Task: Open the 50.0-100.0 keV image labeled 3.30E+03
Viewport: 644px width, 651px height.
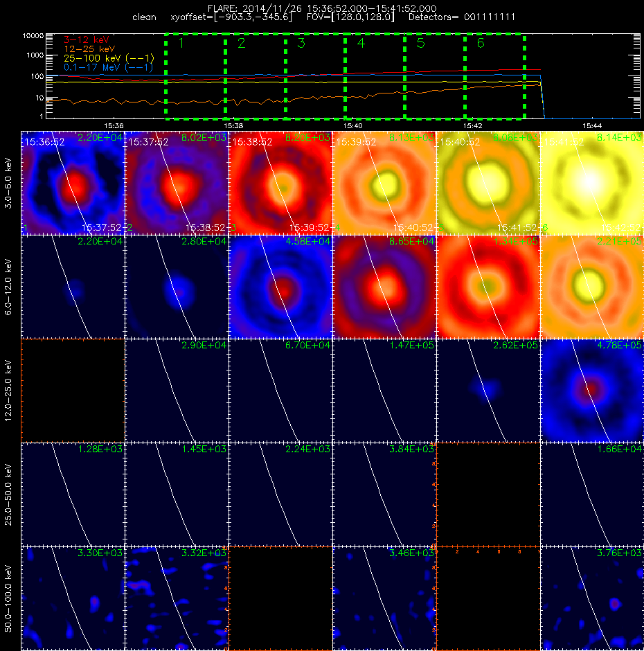Action: click(x=73, y=598)
